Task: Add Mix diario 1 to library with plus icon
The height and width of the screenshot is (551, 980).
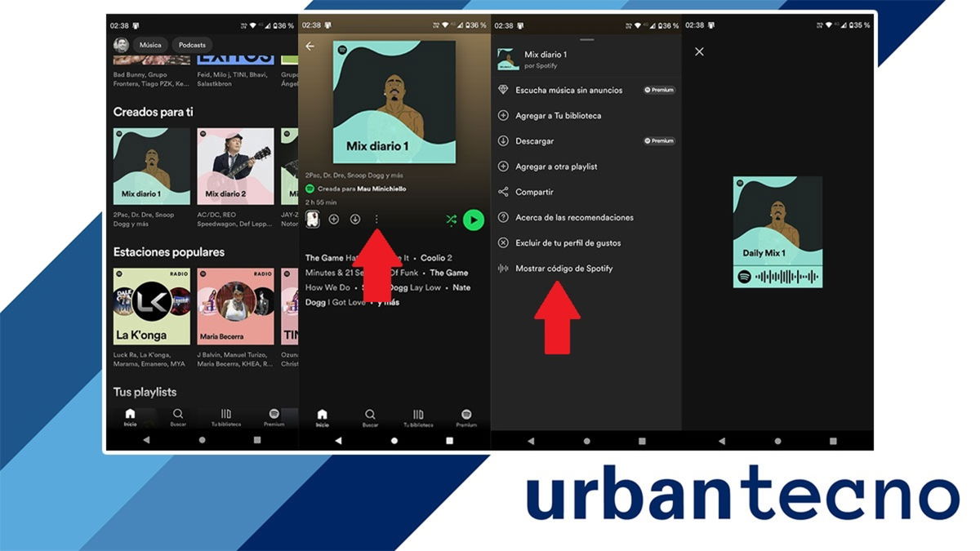Action: click(x=334, y=220)
